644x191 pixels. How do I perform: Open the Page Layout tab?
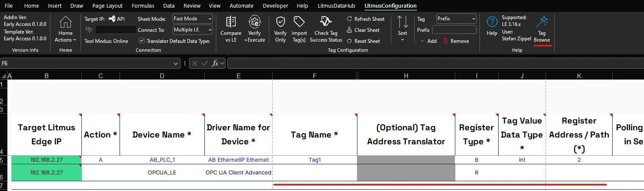pos(107,6)
